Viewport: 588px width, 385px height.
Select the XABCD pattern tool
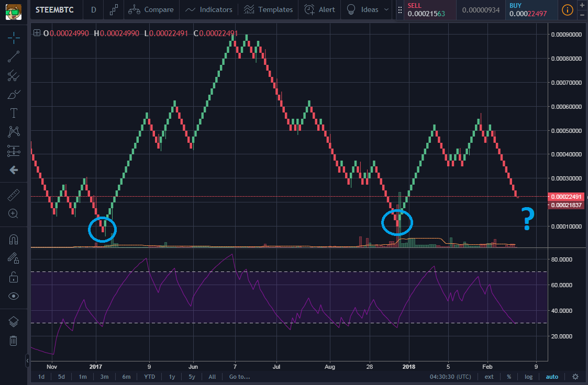pyautogui.click(x=14, y=132)
